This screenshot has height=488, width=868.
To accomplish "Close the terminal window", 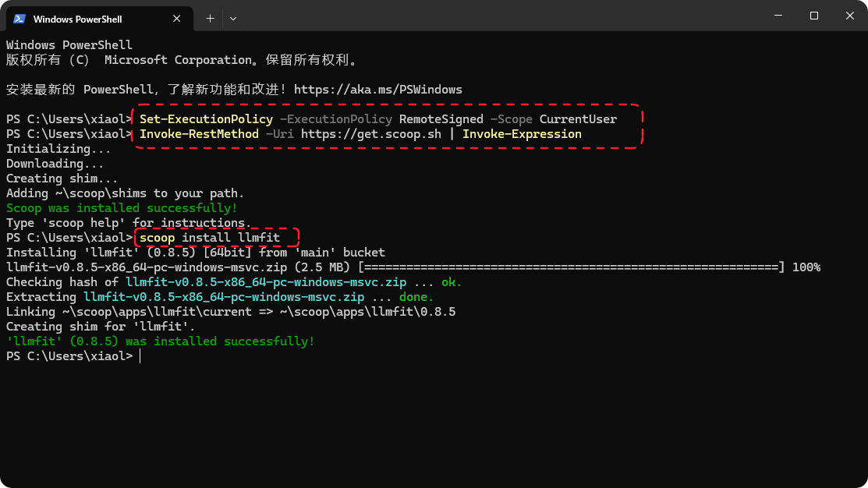I will click(x=850, y=16).
